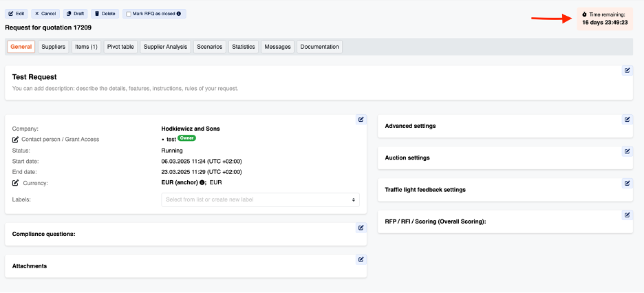644x293 pixels.
Task: Edit RFP / RFI / Scoring card
Action: (x=627, y=215)
